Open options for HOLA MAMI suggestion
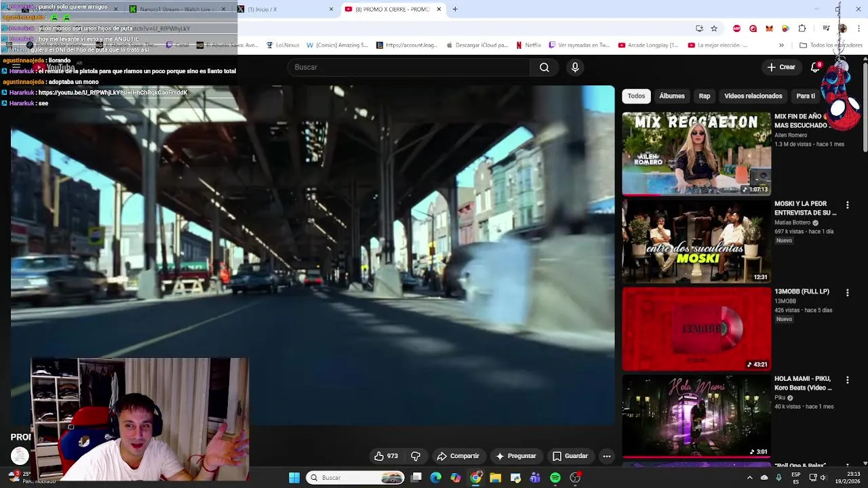The image size is (868, 488). point(847,380)
